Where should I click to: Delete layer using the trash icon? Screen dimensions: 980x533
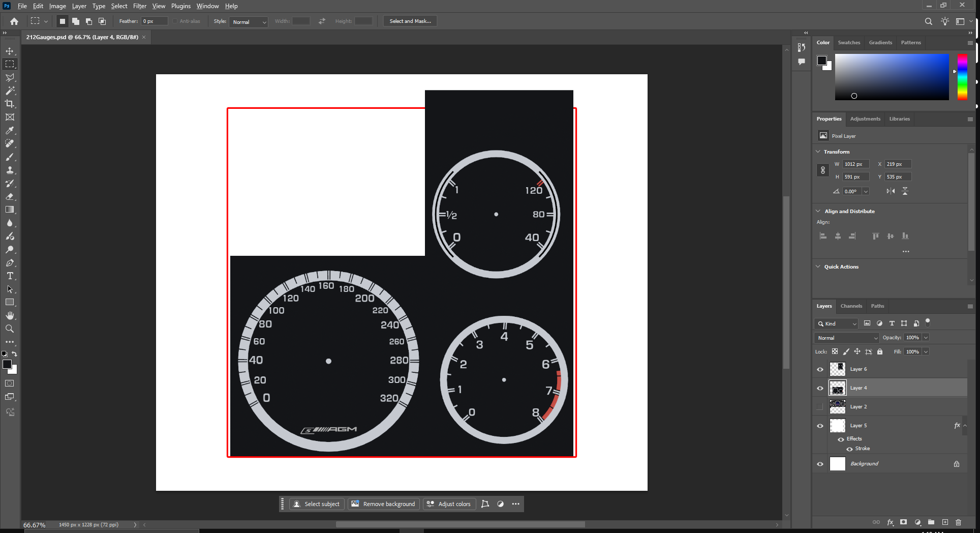click(x=958, y=522)
